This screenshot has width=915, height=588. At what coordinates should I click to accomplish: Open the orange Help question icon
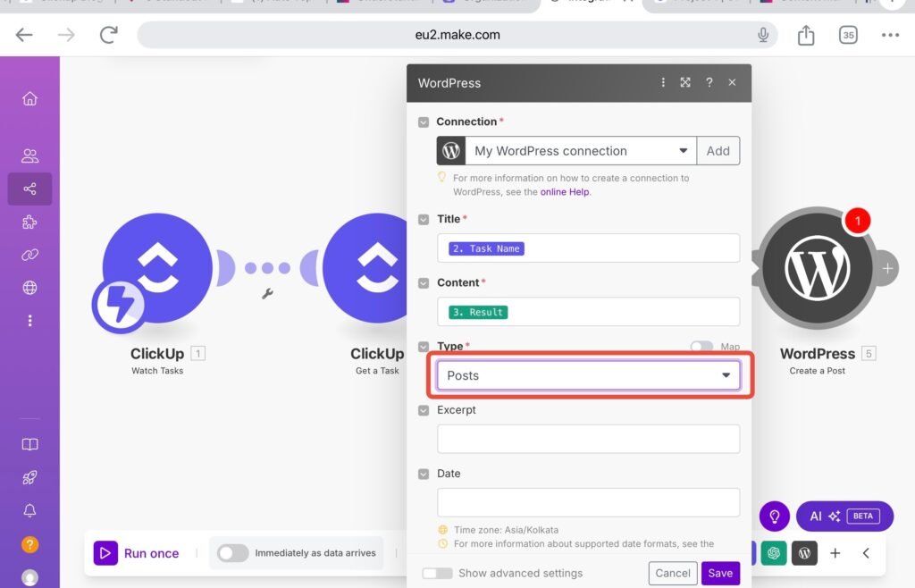pyautogui.click(x=29, y=544)
